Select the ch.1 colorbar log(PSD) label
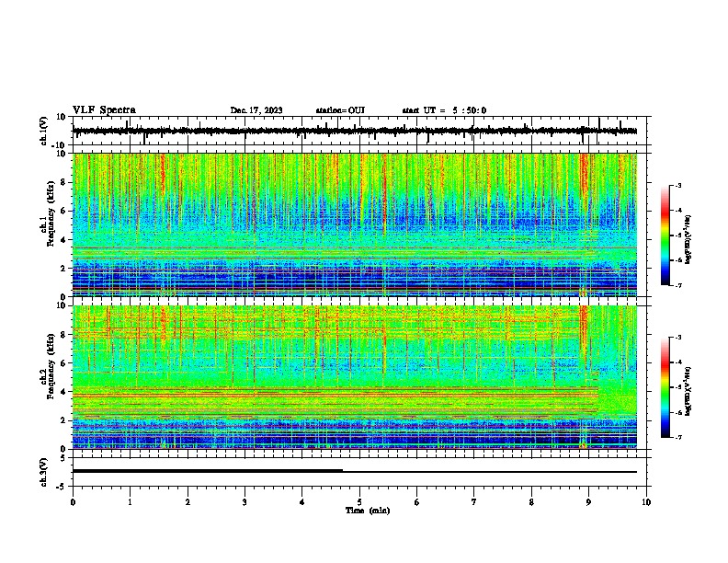The image size is (728, 563). [x=688, y=240]
